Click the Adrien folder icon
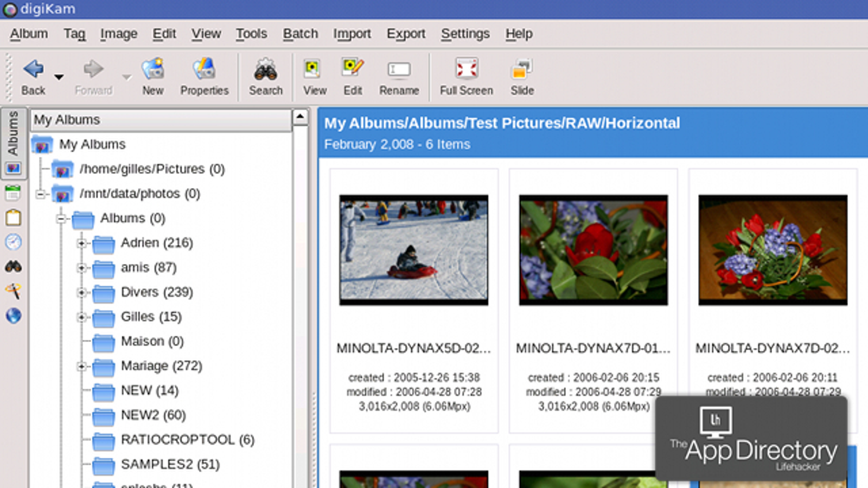Viewport: 868px width, 488px height. click(103, 245)
